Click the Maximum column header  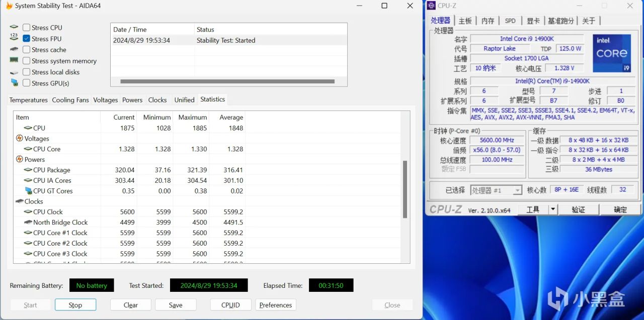[x=192, y=117]
